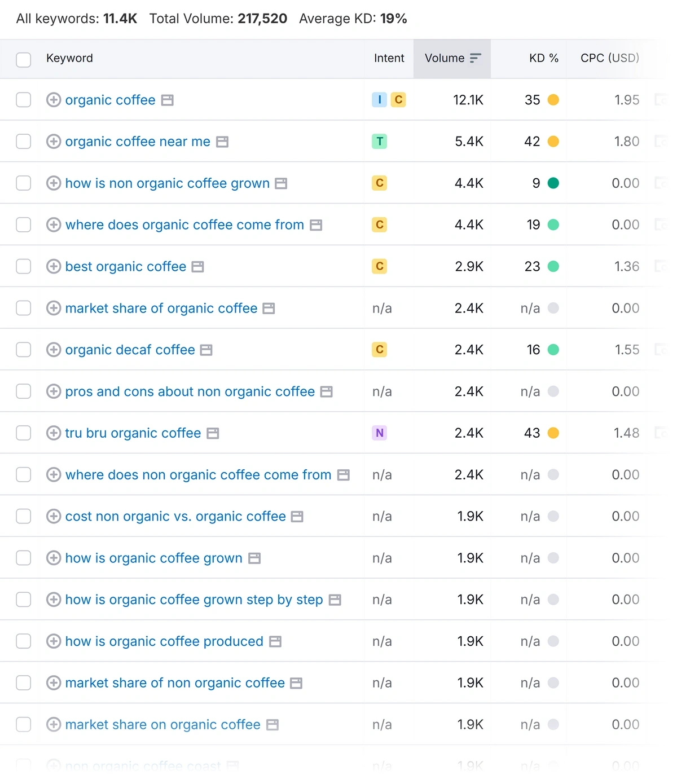Tick checkbox for 'how is organic coffee produced'
Screen dimensions: 677x784
click(x=24, y=641)
